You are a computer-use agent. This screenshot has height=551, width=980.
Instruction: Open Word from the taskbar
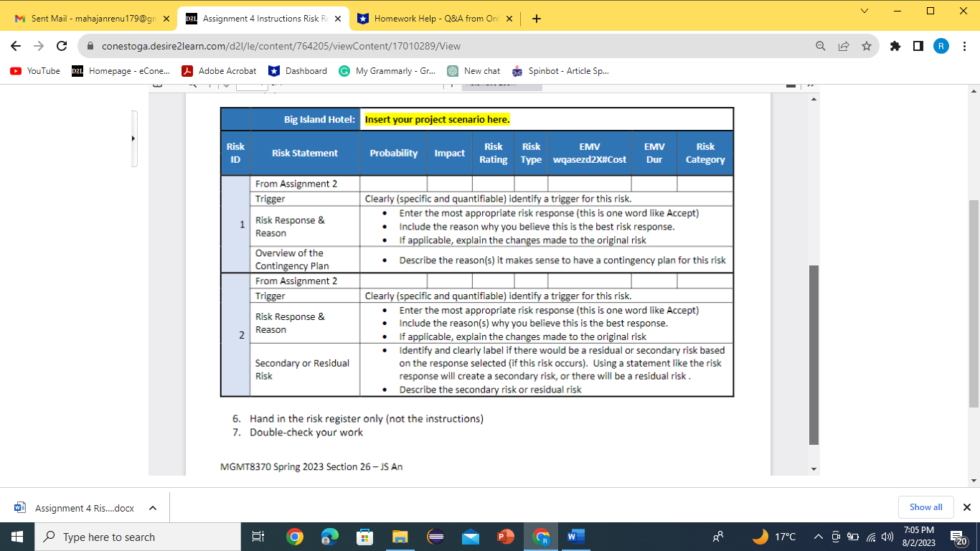[575, 537]
